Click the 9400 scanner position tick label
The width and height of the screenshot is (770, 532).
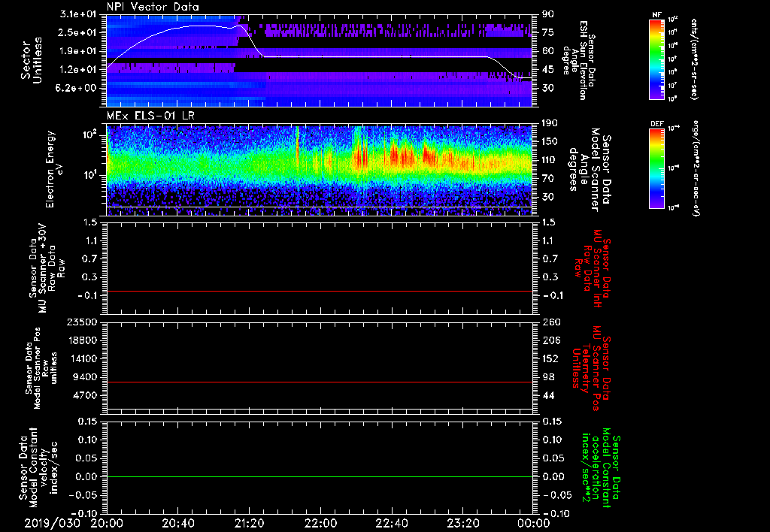(85, 377)
